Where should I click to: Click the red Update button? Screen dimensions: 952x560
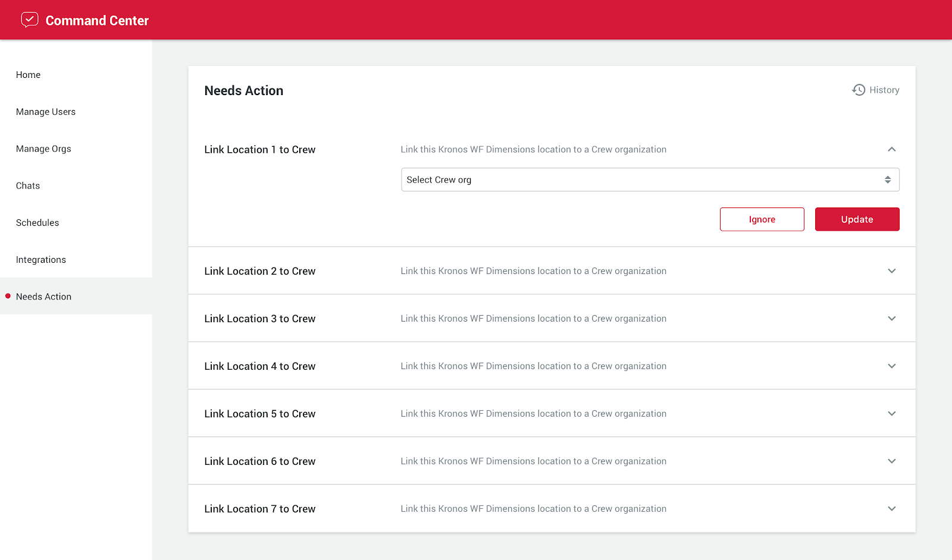point(857,219)
